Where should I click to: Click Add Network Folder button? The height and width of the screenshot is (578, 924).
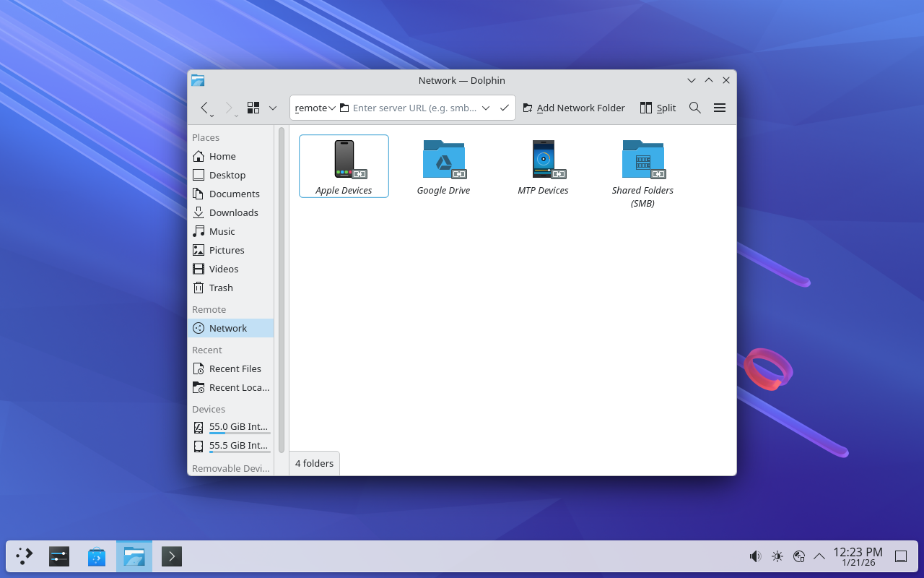coord(574,108)
